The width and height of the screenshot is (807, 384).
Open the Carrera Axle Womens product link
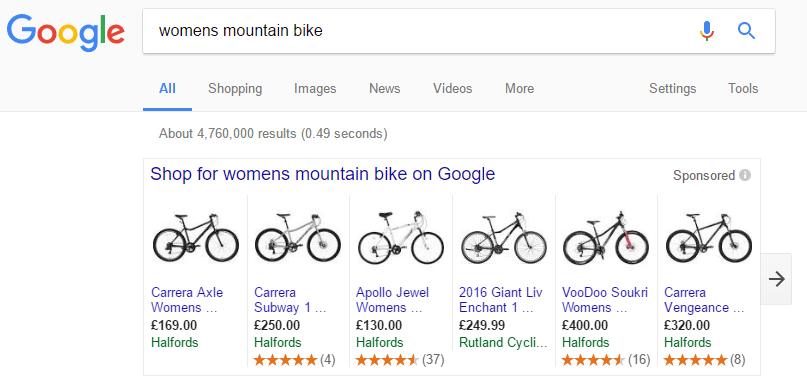point(187,300)
